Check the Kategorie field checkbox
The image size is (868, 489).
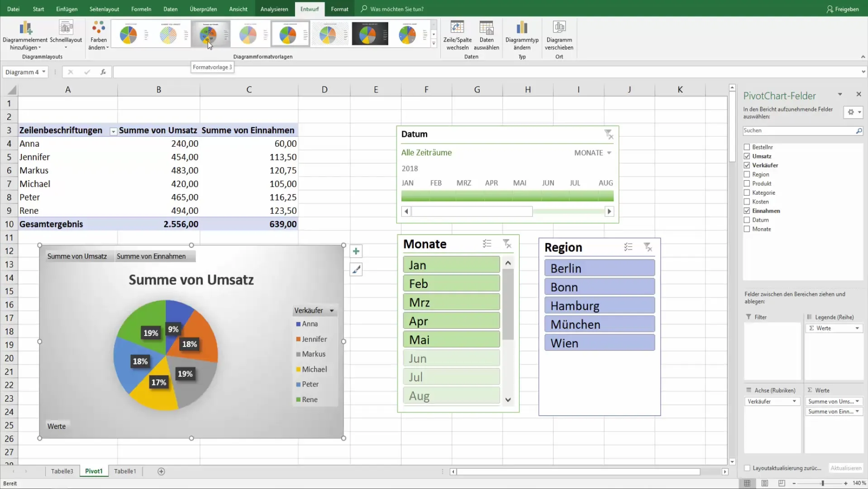coord(747,192)
